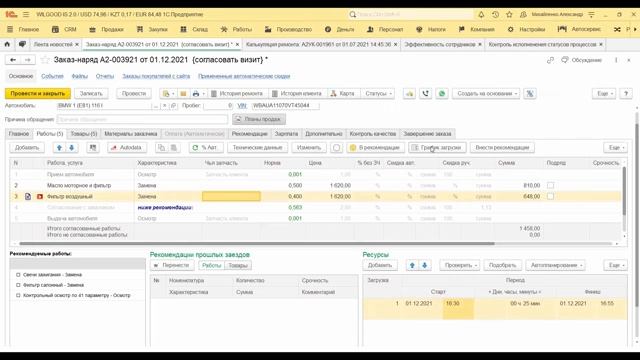Copy rows icon in Работы toolbar
This screenshot has width=640, height=360.
coord(161,147)
